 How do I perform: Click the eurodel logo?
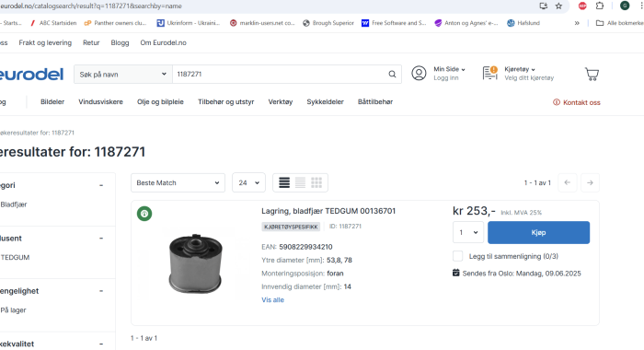click(30, 75)
